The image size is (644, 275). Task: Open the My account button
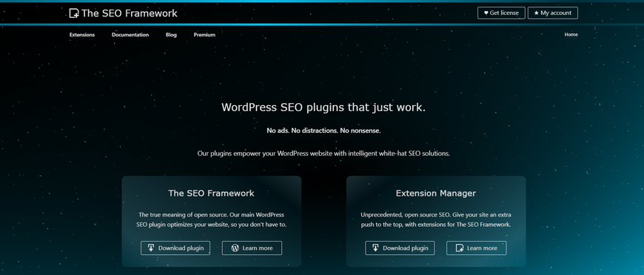(553, 13)
